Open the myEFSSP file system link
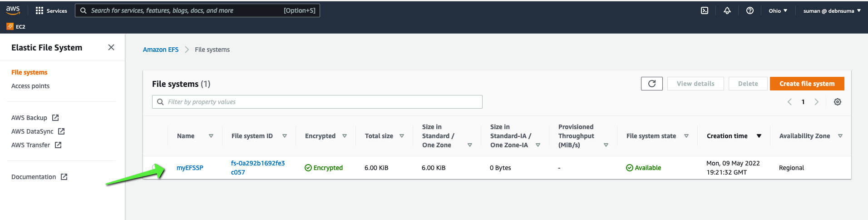The width and height of the screenshot is (868, 220). [x=190, y=168]
